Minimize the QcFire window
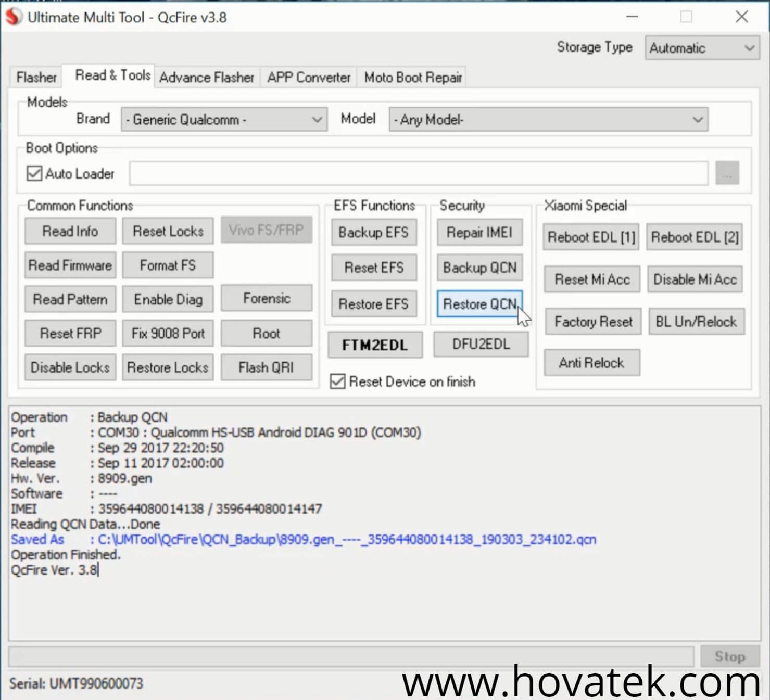770x700 pixels. (632, 17)
